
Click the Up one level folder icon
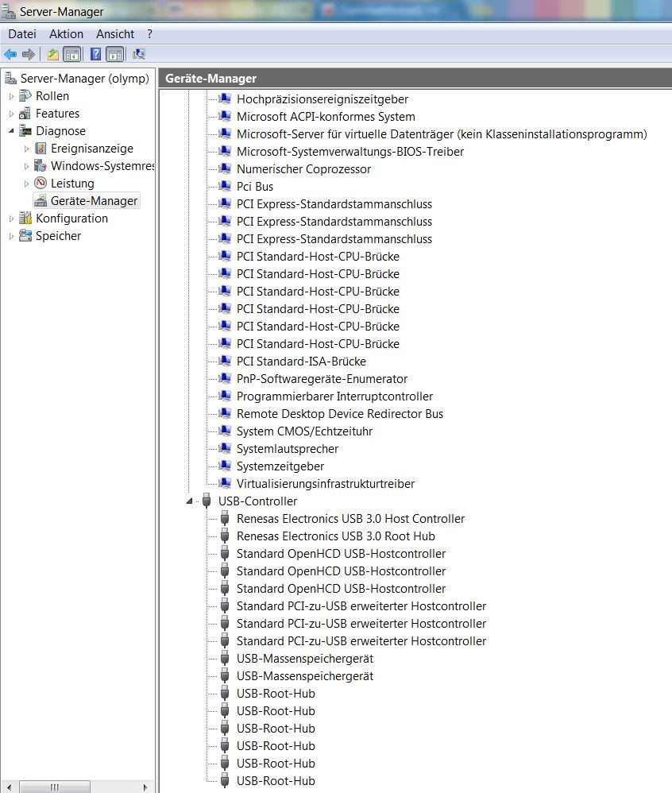pos(52,54)
